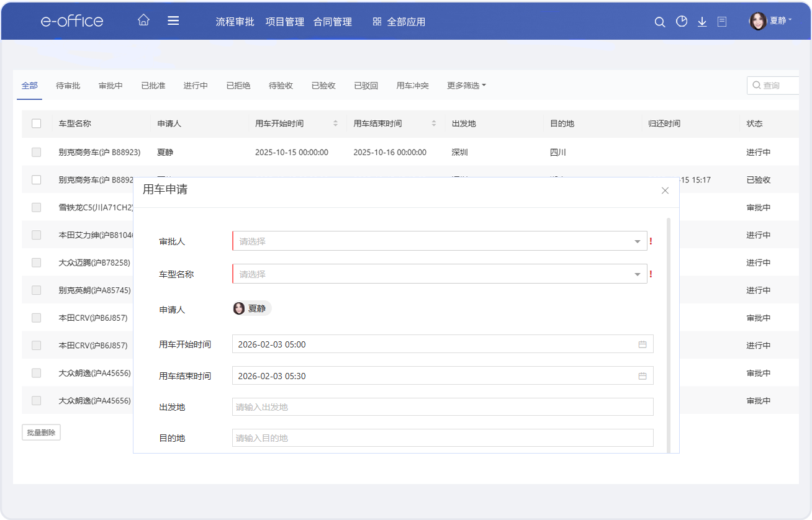Click the search magnifier in header
Image resolution: width=812 pixels, height=520 pixels.
click(x=660, y=22)
